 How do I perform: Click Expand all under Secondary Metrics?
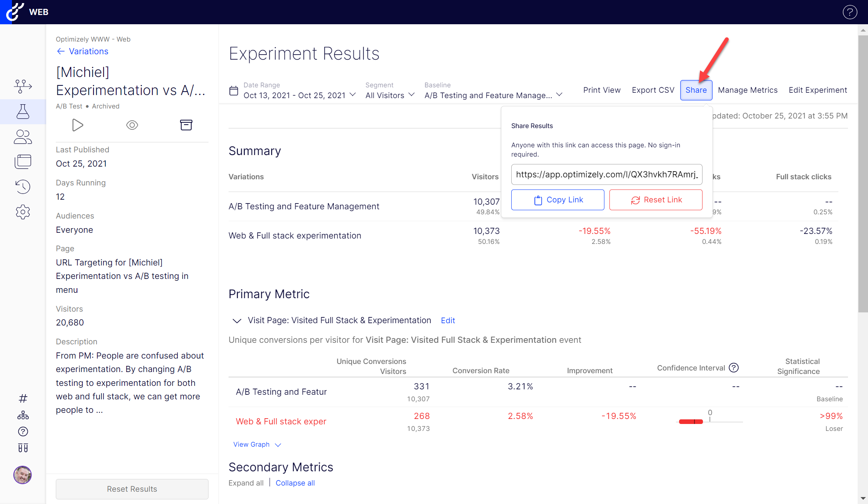246,483
